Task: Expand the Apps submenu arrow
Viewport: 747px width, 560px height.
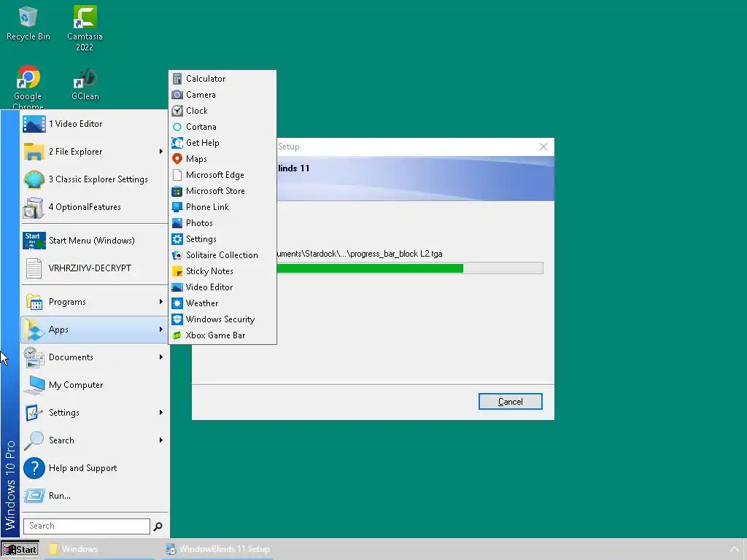Action: [x=161, y=330]
